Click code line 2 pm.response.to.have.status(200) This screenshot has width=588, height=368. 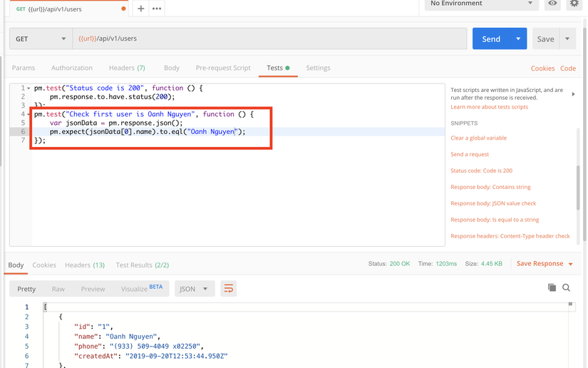112,97
